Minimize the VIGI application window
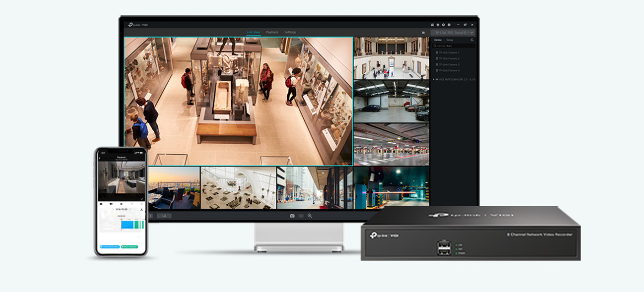The width and height of the screenshot is (644, 292). click(x=458, y=25)
